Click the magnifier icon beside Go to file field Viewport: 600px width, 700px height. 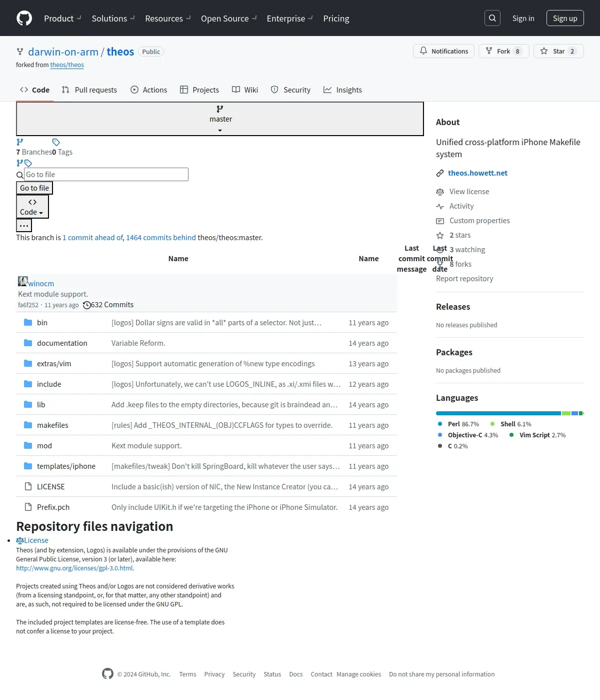pos(20,175)
